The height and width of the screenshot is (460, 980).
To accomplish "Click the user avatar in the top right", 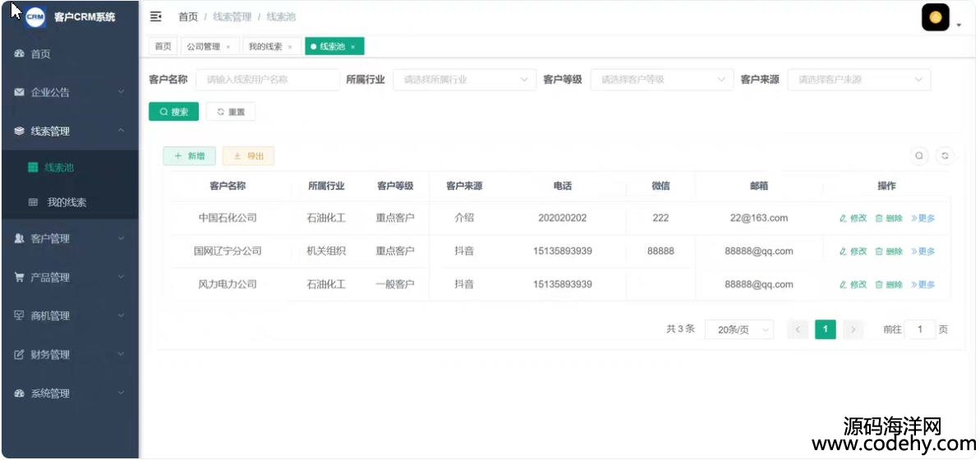I will click(x=935, y=17).
